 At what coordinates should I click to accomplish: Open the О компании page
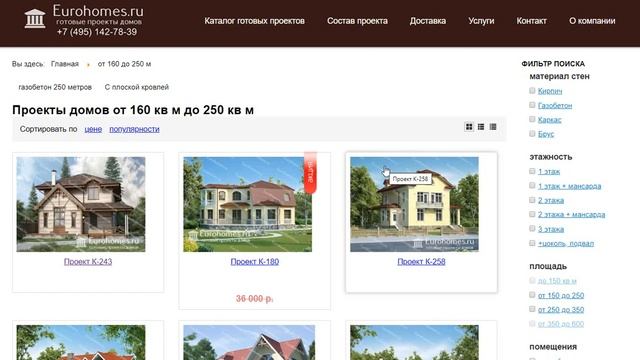coord(592,21)
